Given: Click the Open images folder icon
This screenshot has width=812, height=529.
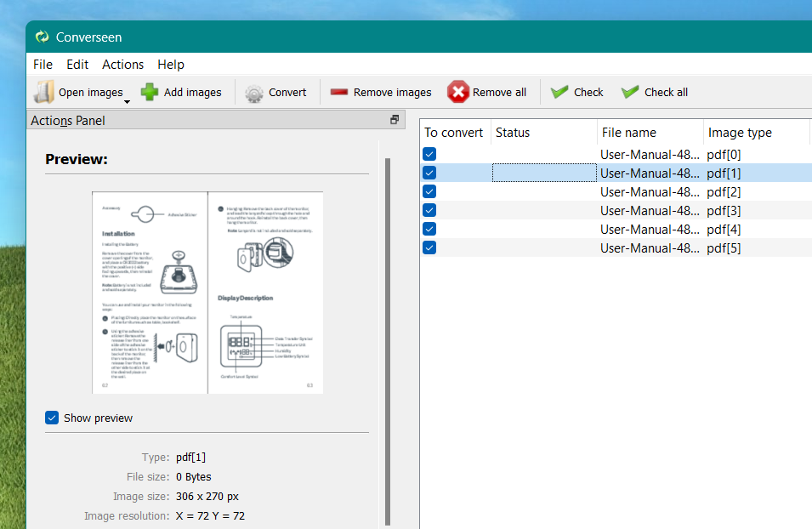Looking at the screenshot, I should [x=44, y=92].
